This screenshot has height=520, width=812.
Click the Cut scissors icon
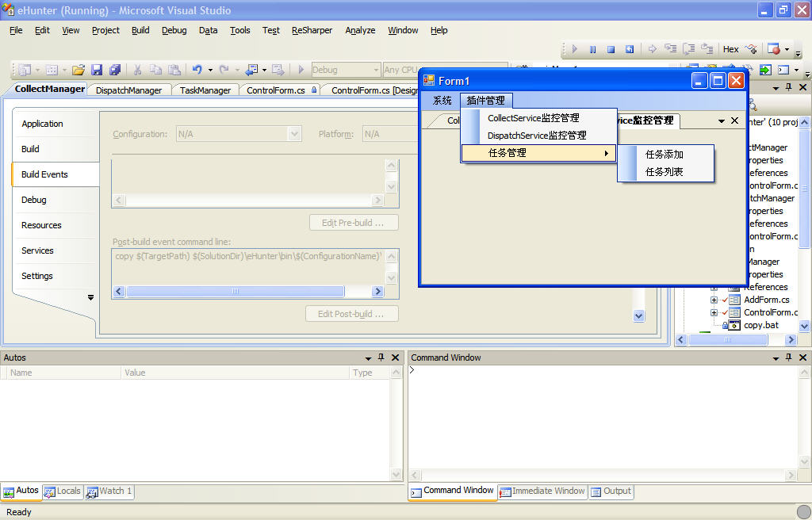[x=138, y=70]
